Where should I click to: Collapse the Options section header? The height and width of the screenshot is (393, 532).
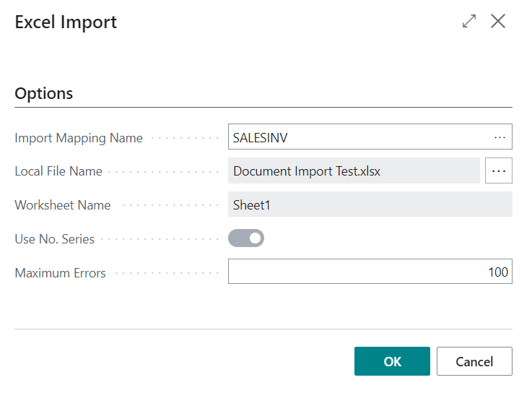pyautogui.click(x=44, y=93)
